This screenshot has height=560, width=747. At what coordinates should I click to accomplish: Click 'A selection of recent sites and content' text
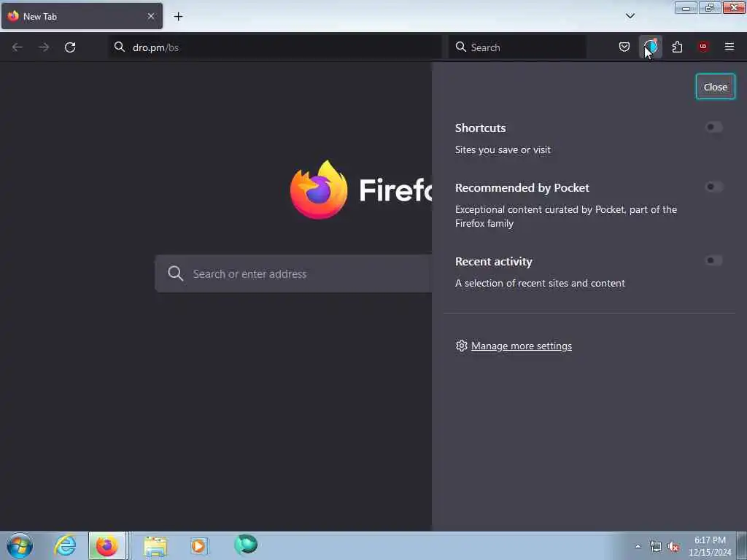coord(540,283)
